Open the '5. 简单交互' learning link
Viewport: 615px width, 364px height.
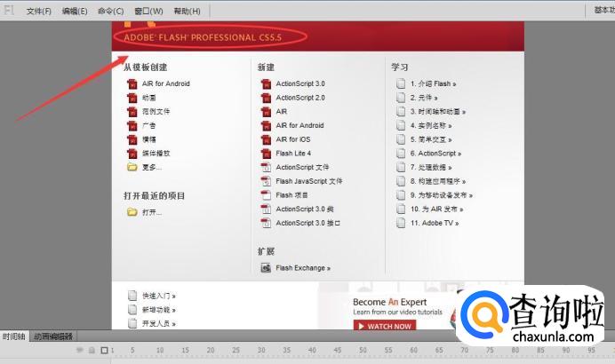click(431, 139)
